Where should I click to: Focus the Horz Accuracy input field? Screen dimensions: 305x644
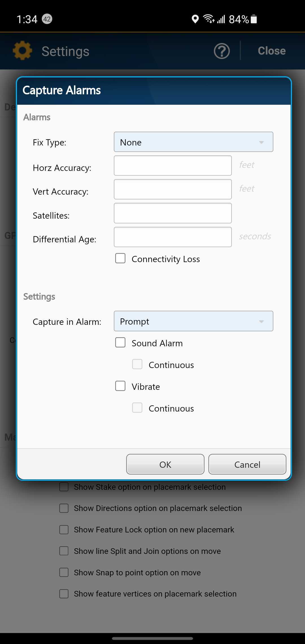tap(173, 166)
